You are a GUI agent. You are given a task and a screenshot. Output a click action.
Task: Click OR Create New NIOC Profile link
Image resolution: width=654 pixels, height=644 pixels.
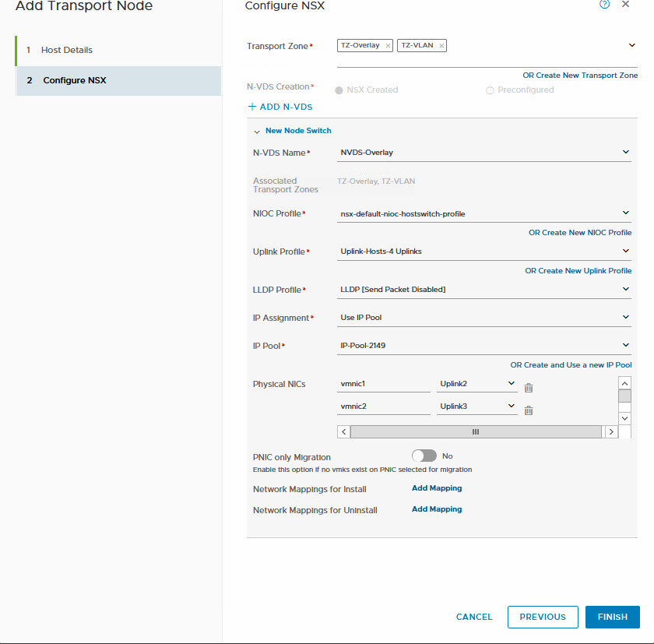(580, 233)
